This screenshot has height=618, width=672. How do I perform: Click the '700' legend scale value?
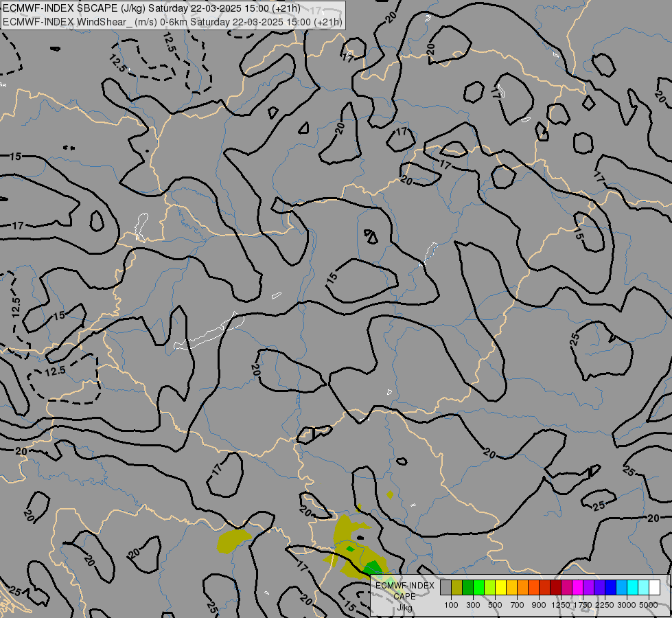point(518,605)
